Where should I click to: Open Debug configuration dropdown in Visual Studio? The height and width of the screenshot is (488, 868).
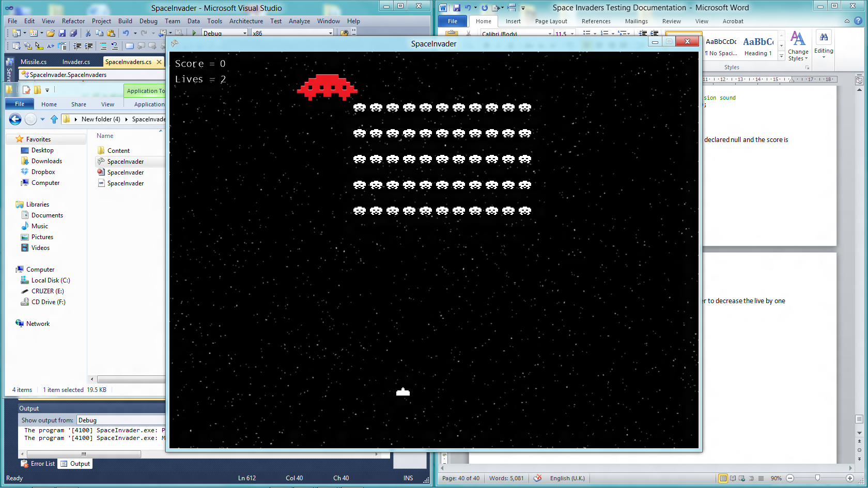[245, 33]
